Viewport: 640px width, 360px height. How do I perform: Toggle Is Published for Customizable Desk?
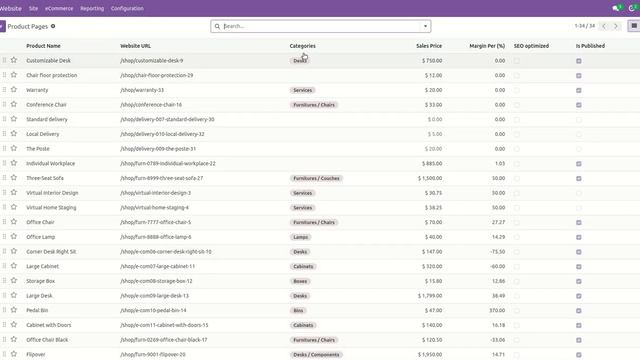pyautogui.click(x=579, y=61)
